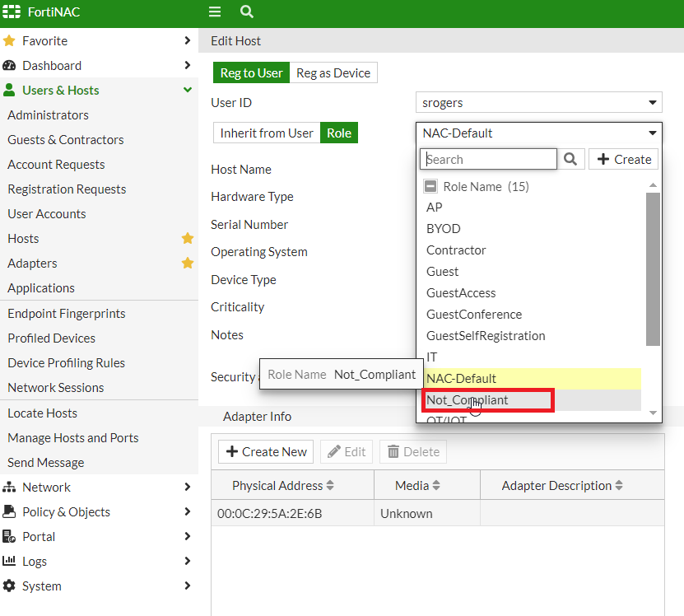This screenshot has width=684, height=616.
Task: Open the User ID srogers dropdown
Action: 538,103
